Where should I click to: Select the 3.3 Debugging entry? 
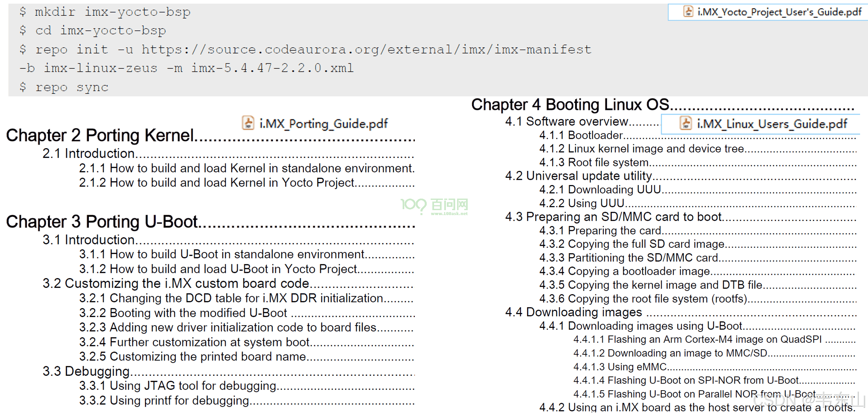click(86, 371)
